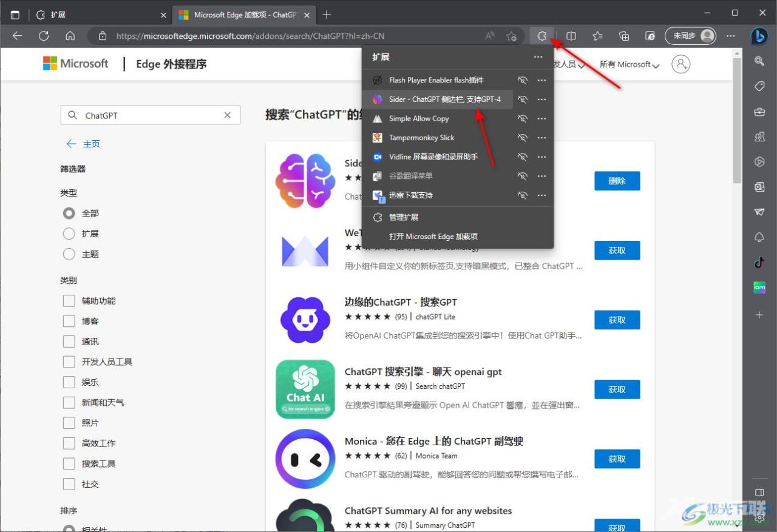
Task: Click the page vertical scrollbar
Action: click(737, 120)
